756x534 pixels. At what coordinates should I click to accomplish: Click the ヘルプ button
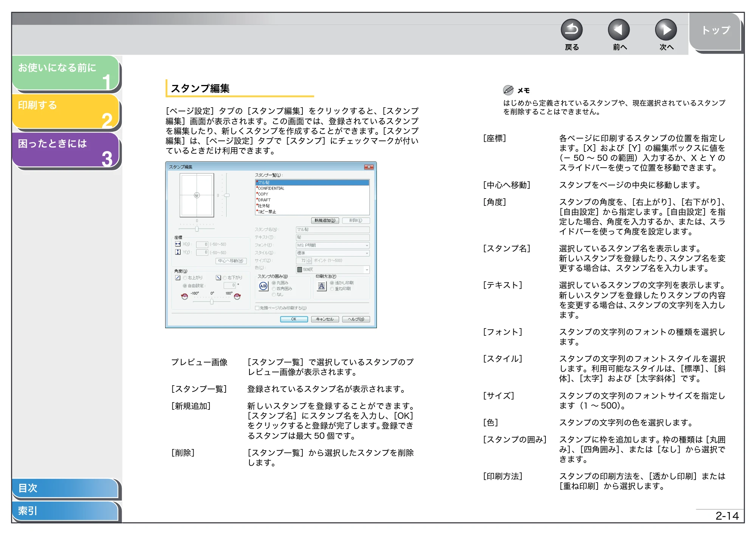pos(356,319)
